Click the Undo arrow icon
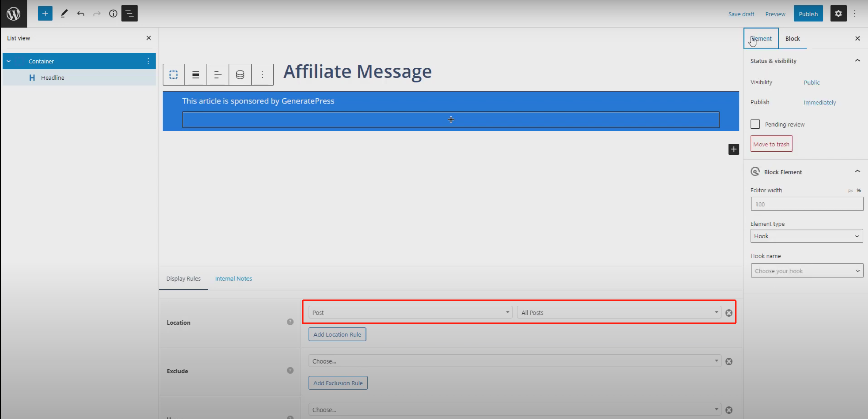The image size is (868, 419). (81, 13)
